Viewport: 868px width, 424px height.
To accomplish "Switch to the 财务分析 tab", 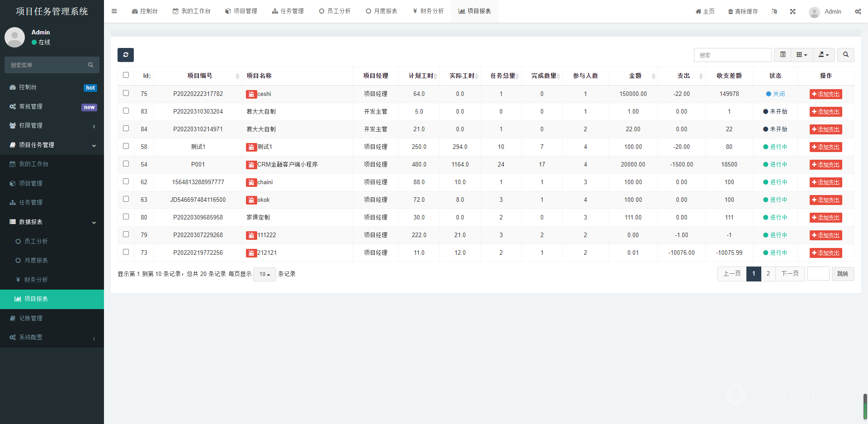I will [x=428, y=11].
